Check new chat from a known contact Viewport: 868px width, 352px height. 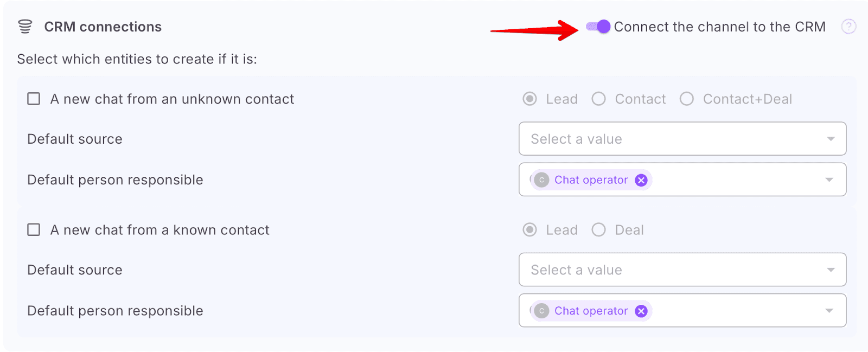[x=34, y=230]
